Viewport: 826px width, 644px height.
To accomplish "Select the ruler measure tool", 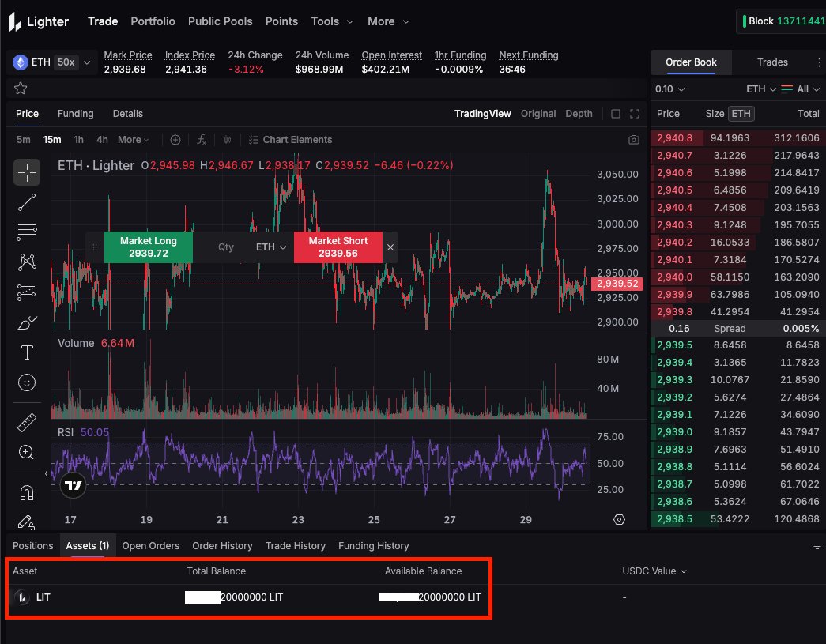I will (x=27, y=422).
